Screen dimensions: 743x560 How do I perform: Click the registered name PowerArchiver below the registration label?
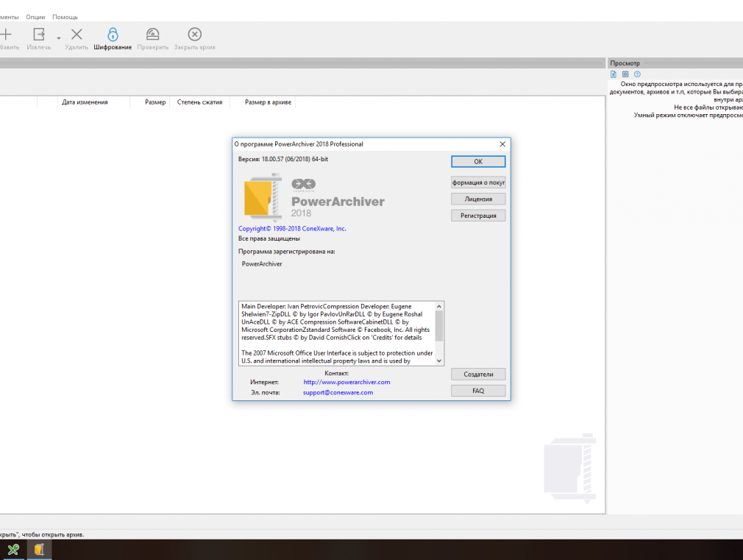[262, 264]
